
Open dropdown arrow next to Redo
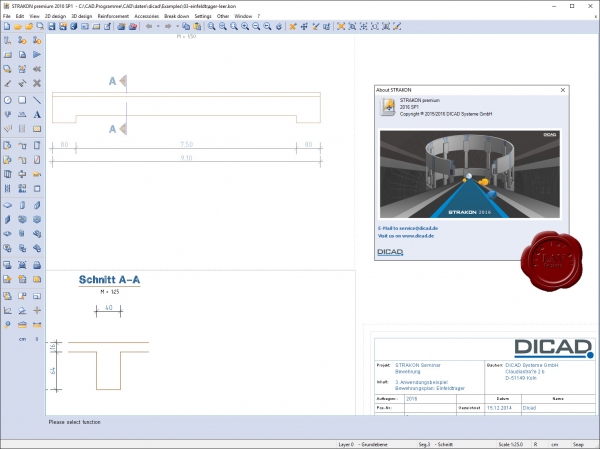click(177, 26)
